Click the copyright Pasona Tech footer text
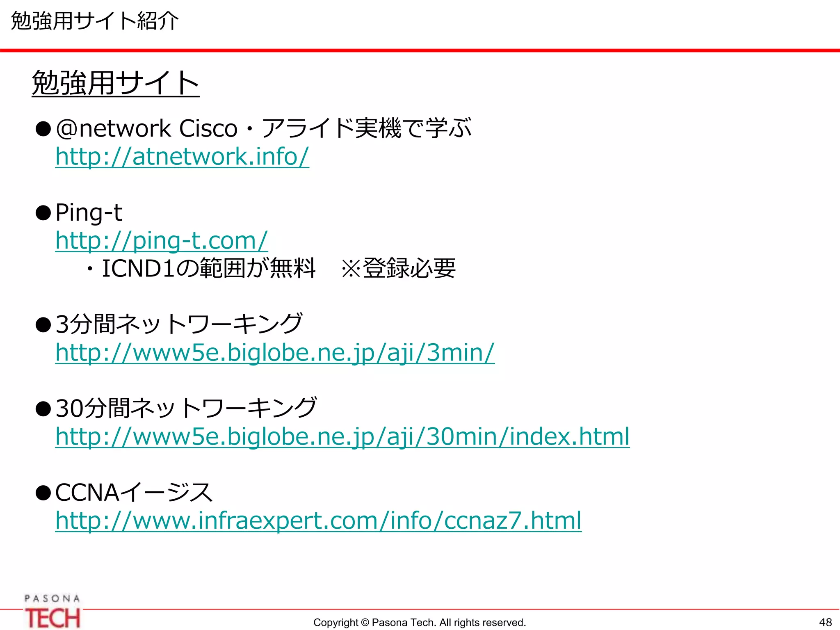Screen dimensions: 840x630 tap(420, 623)
